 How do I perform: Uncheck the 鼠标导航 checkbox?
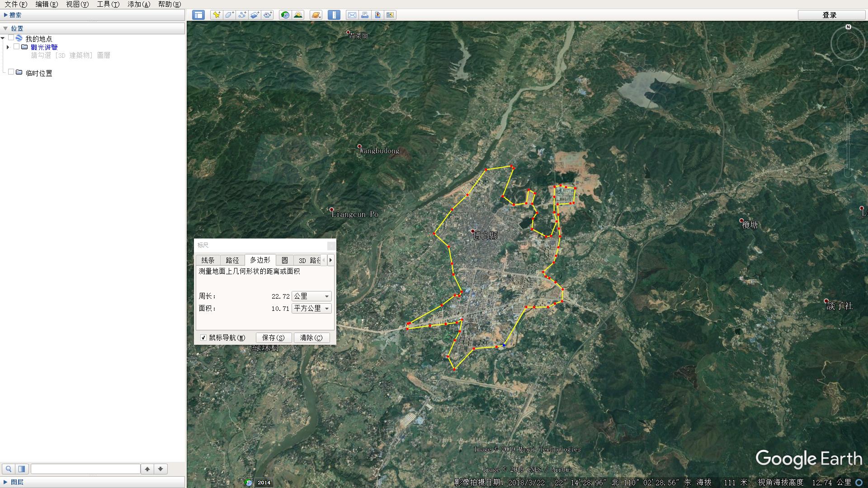[x=203, y=338]
